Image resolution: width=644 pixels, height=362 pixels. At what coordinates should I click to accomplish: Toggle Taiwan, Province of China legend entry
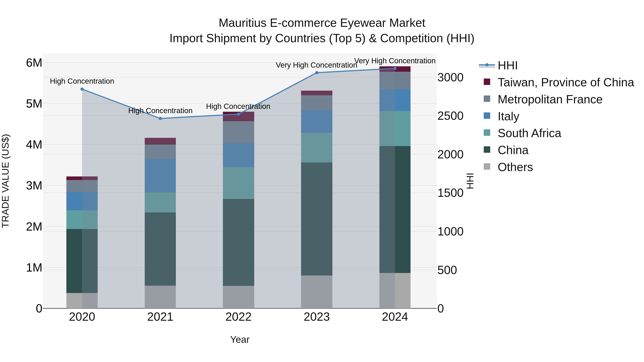pyautogui.click(x=559, y=82)
